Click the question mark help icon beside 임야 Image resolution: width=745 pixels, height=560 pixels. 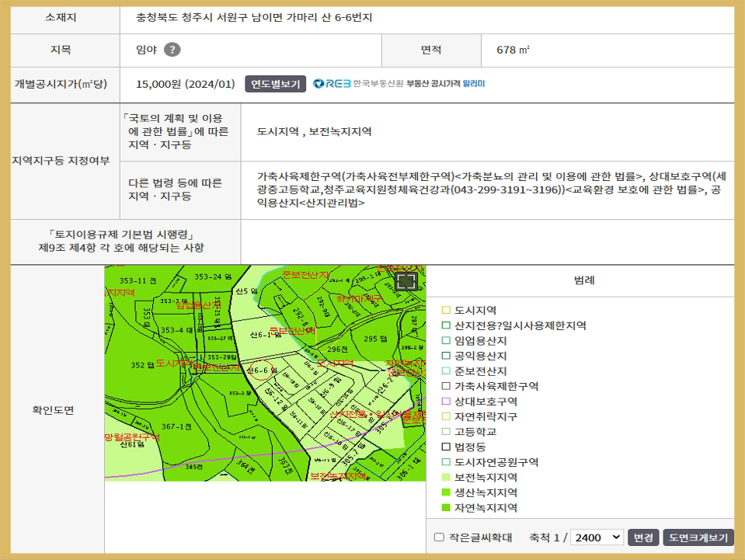[172, 50]
